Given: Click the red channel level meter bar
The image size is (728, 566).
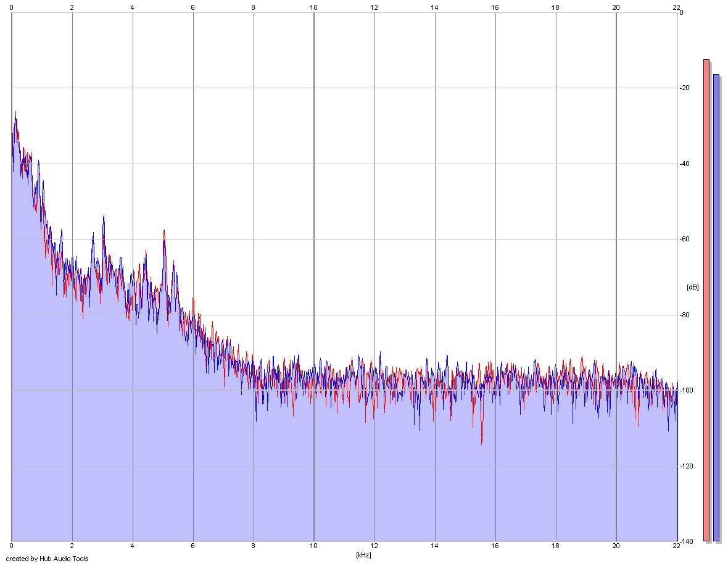Looking at the screenshot, I should click(x=706, y=300).
